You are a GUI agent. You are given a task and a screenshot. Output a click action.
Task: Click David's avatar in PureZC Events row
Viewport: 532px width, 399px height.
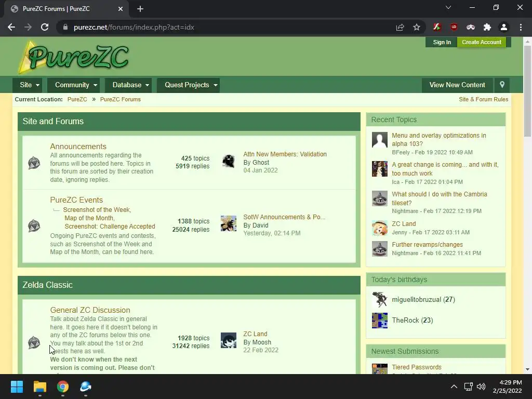229,223
